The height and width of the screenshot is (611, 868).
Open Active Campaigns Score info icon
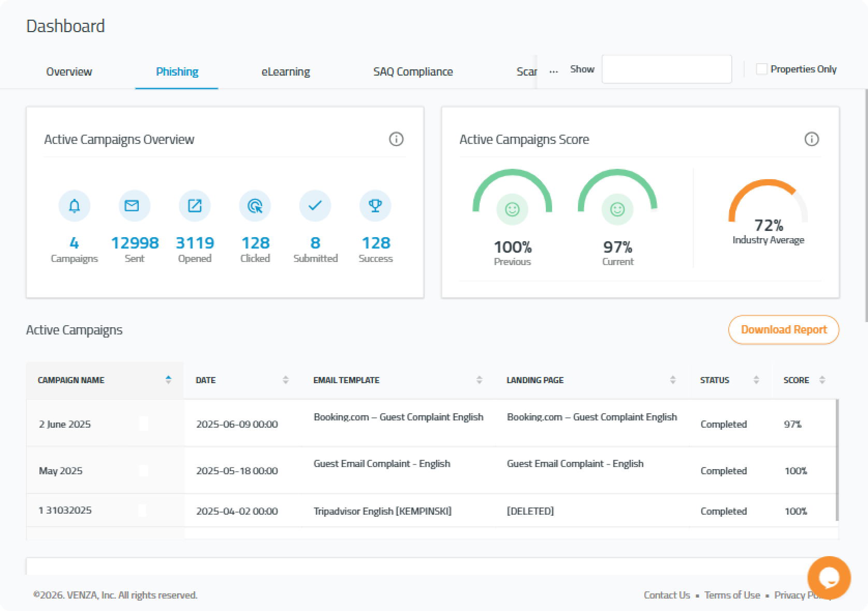click(x=812, y=139)
